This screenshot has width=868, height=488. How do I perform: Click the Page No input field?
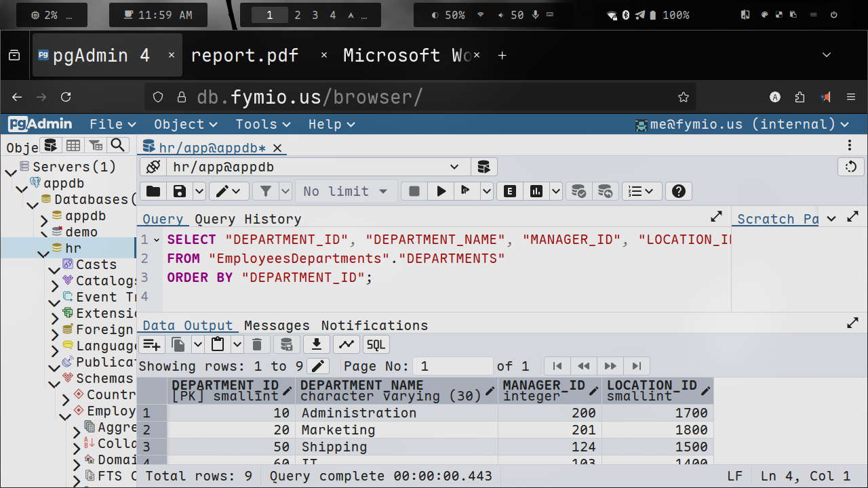[x=452, y=366]
